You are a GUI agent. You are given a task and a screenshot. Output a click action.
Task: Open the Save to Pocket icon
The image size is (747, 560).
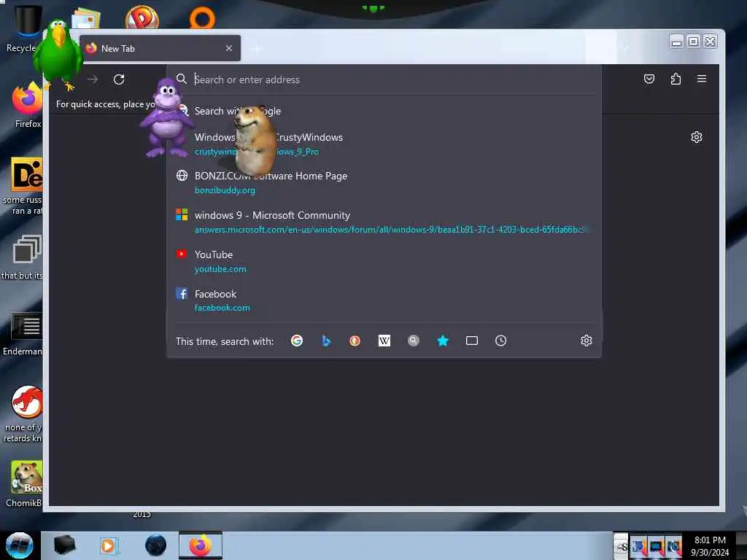[x=649, y=79]
